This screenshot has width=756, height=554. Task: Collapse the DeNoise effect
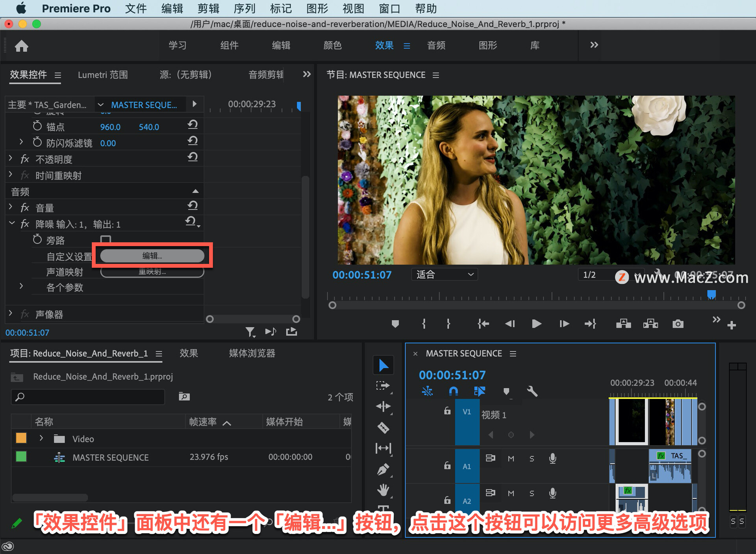pyautogui.click(x=12, y=223)
